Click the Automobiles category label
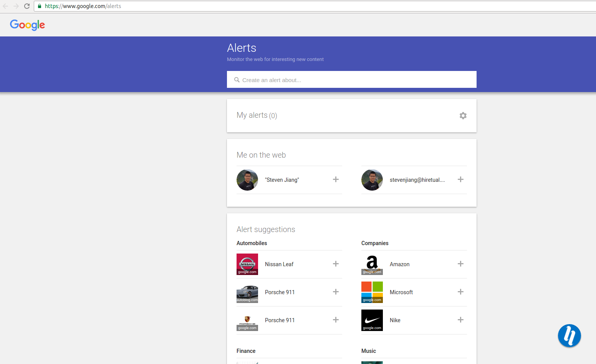This screenshot has width=596, height=364. [252, 243]
